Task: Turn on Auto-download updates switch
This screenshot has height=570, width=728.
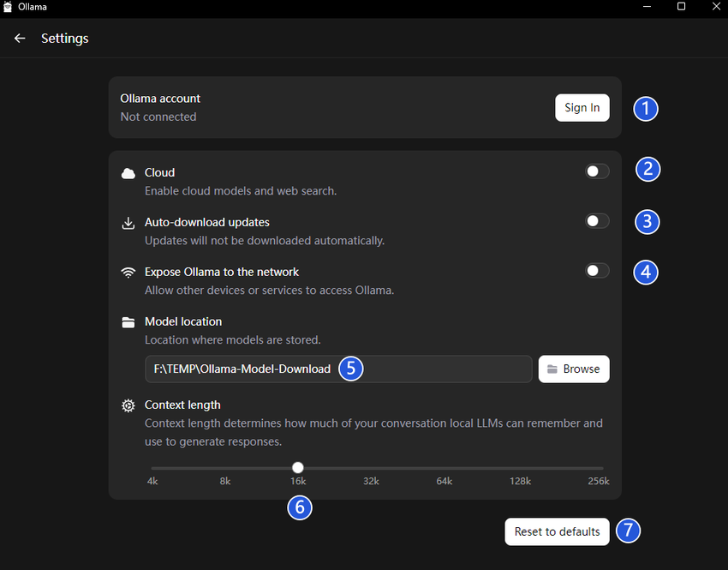Action: tap(597, 221)
